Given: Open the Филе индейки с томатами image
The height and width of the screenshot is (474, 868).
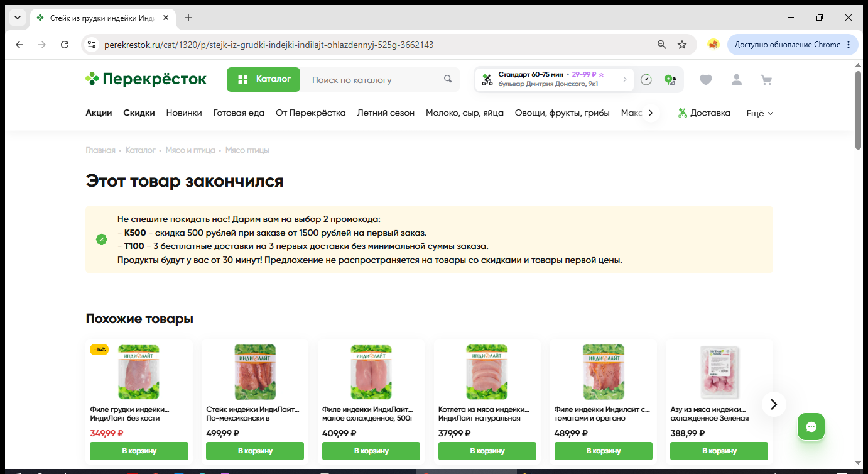Looking at the screenshot, I should pyautogui.click(x=603, y=372).
